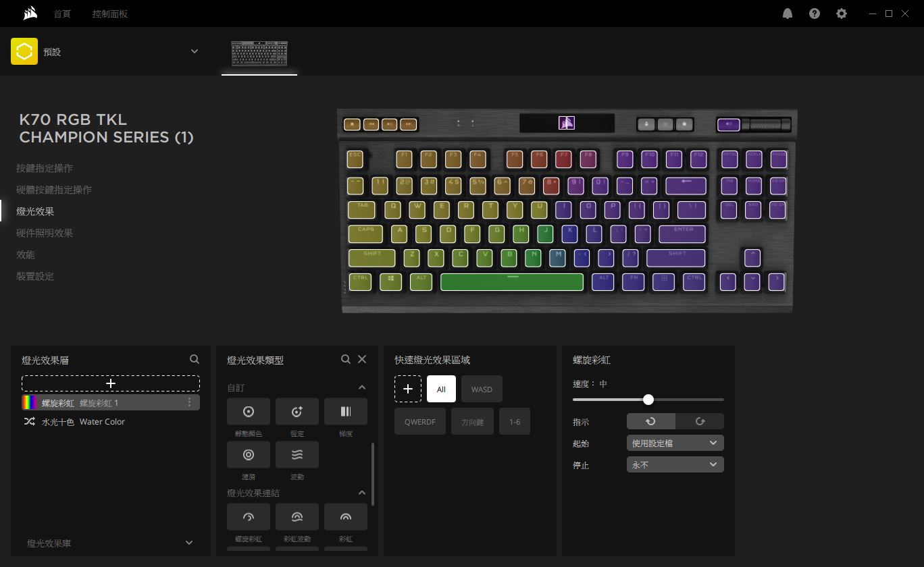Click the purple mute key on the keyboard
Image resolution: width=924 pixels, height=567 pixels.
coord(729,124)
